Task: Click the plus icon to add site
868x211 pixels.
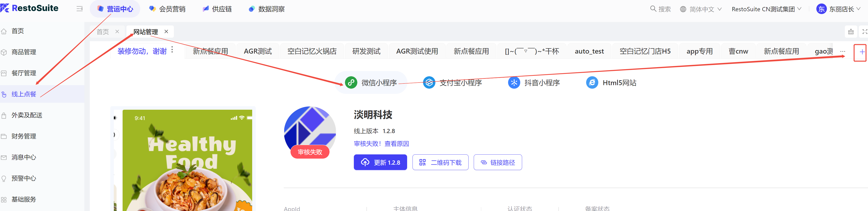Action: [x=862, y=52]
